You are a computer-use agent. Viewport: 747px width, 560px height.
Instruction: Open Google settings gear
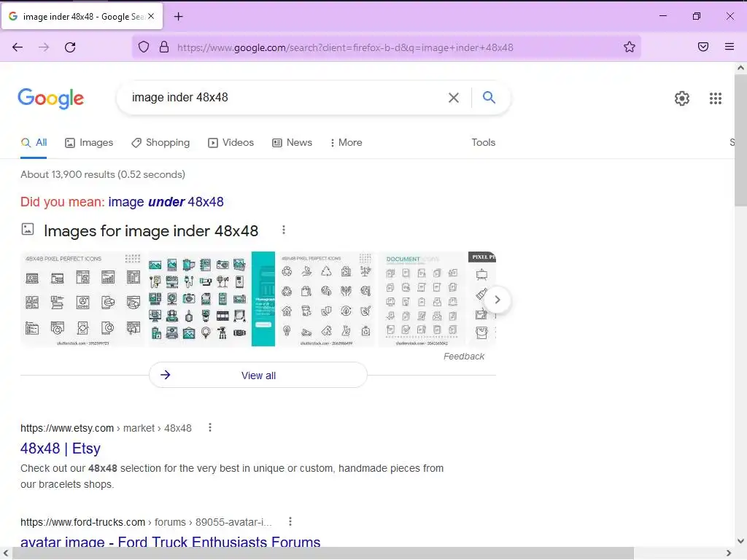coord(682,98)
